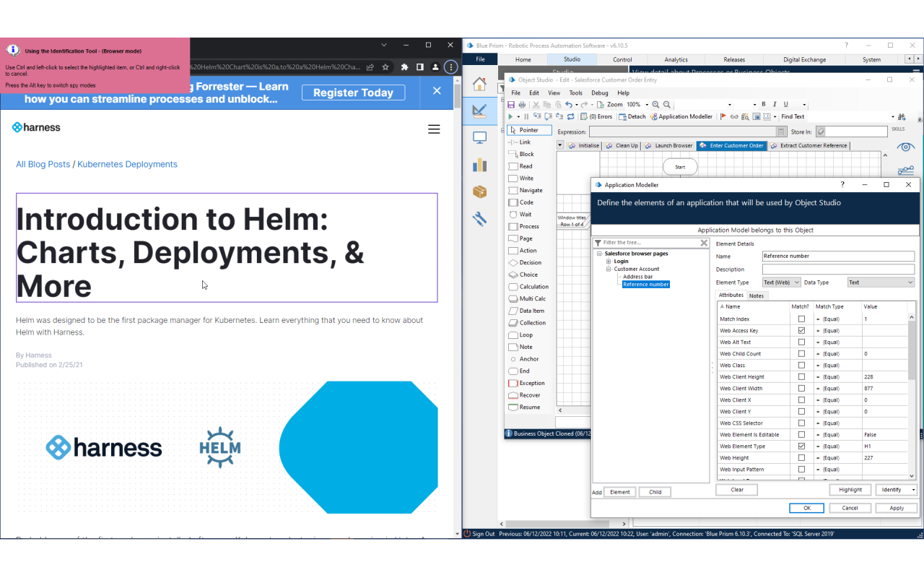Follow the Kubernetes Deployments breadcrumb link
This screenshot has width=924, height=578.
pyautogui.click(x=127, y=164)
